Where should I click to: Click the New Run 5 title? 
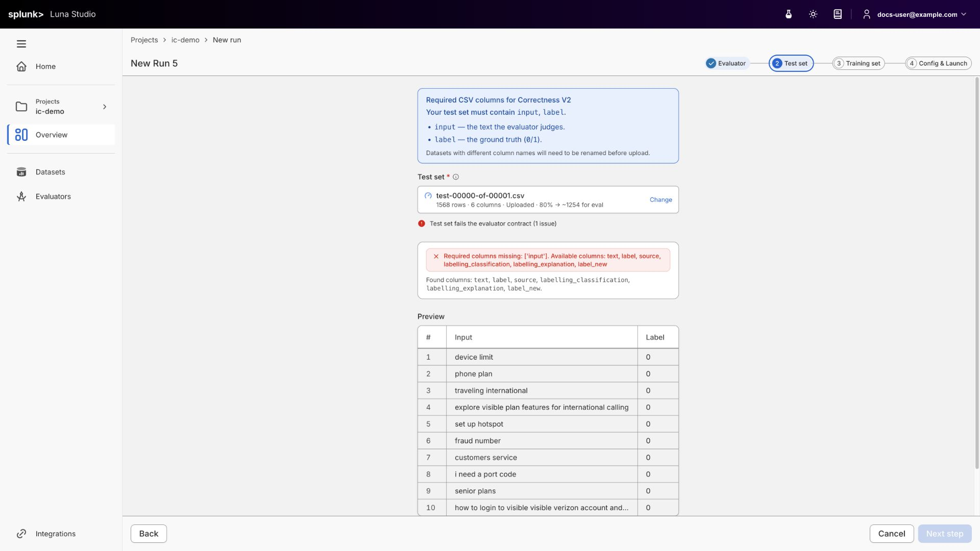154,63
